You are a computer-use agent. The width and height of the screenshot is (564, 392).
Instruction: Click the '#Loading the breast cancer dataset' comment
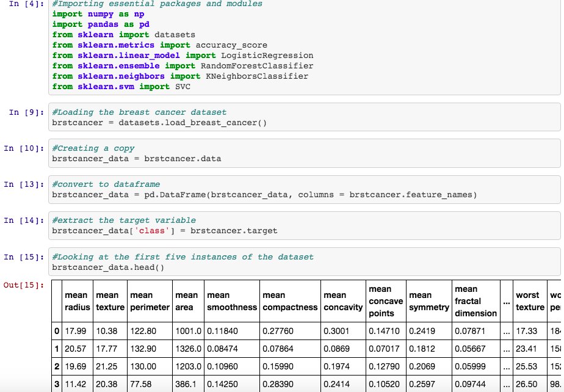[x=139, y=112]
